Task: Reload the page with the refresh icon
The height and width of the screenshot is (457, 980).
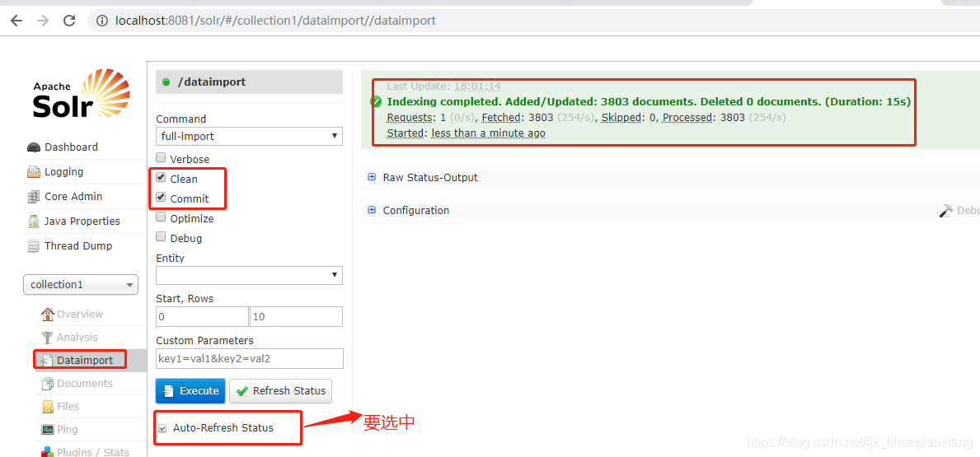Action: [x=69, y=21]
